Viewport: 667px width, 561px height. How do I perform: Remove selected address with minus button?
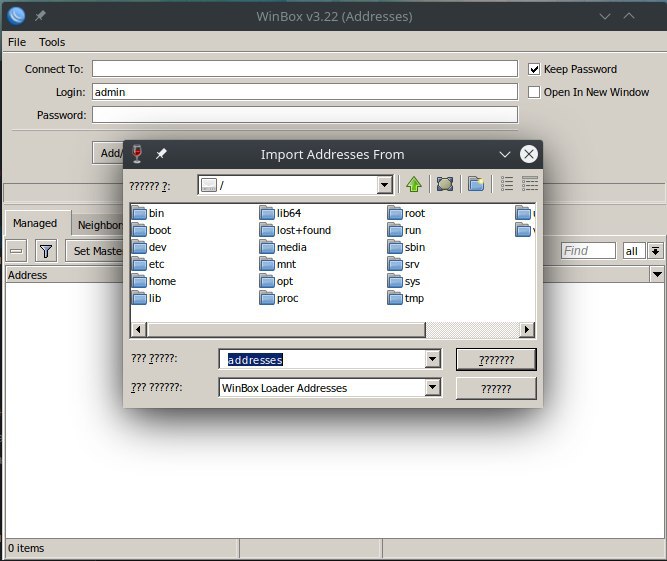16,251
